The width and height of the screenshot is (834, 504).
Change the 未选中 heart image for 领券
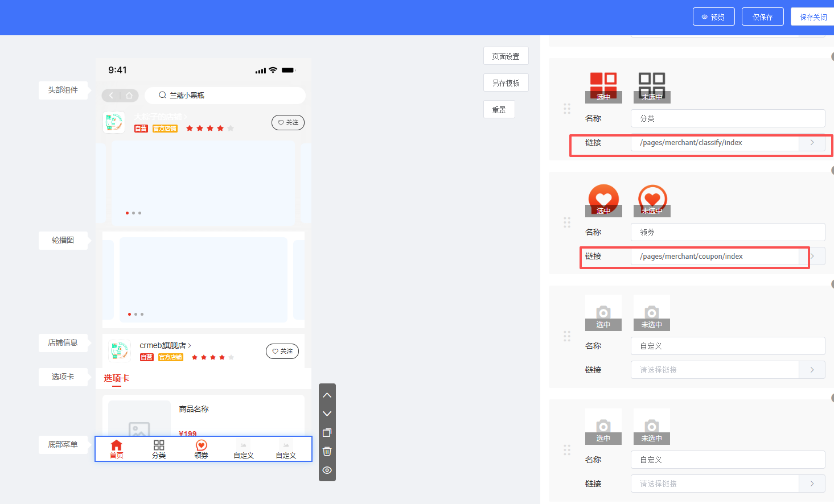coord(652,199)
